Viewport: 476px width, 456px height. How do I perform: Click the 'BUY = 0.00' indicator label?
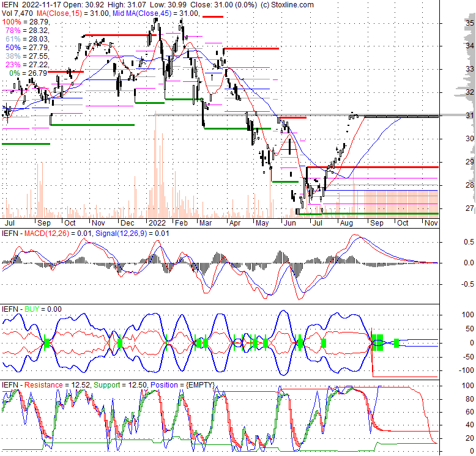click(x=43, y=309)
